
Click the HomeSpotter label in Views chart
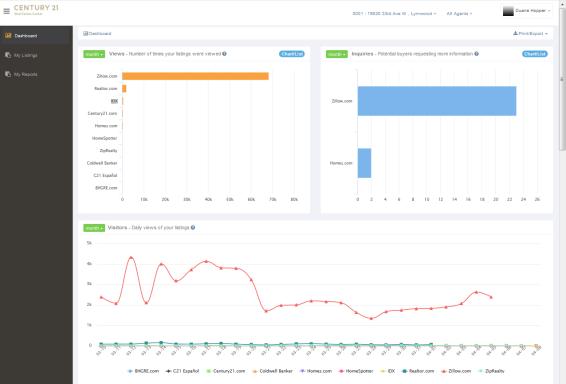pyautogui.click(x=105, y=138)
